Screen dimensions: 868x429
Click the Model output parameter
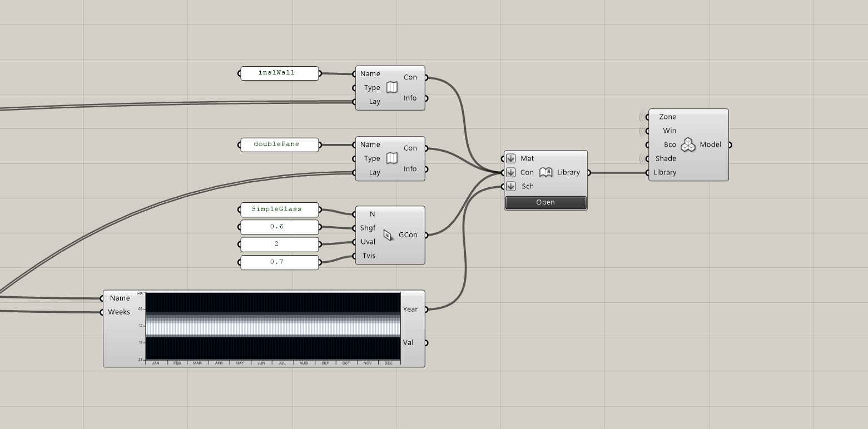(711, 144)
